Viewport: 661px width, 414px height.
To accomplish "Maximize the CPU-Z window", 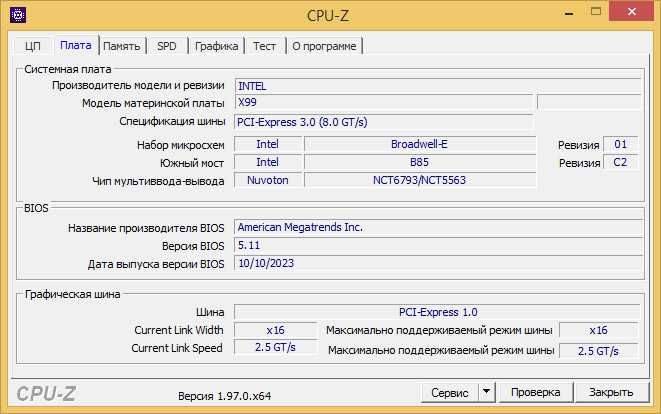I will click(x=596, y=12).
